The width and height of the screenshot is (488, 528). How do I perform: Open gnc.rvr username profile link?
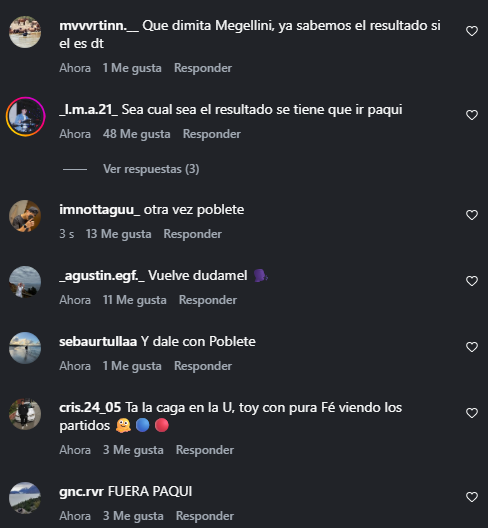pos(82,492)
